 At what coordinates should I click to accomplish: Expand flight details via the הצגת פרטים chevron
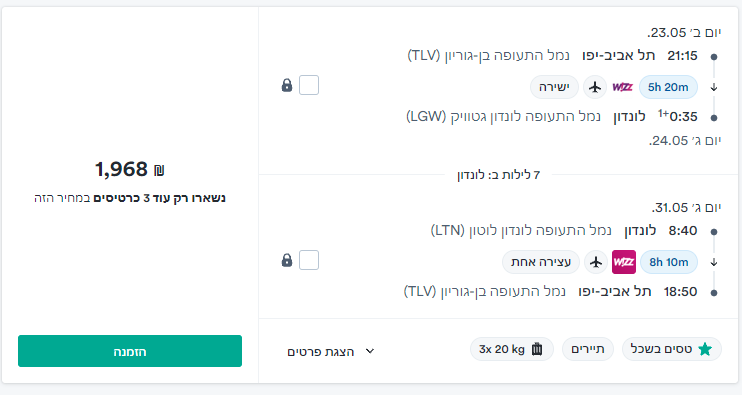coord(370,351)
